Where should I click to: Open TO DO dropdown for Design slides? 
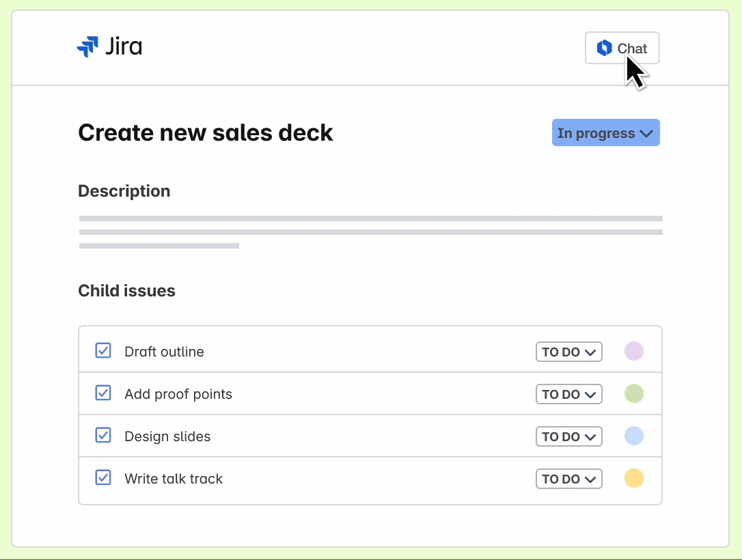click(x=568, y=436)
